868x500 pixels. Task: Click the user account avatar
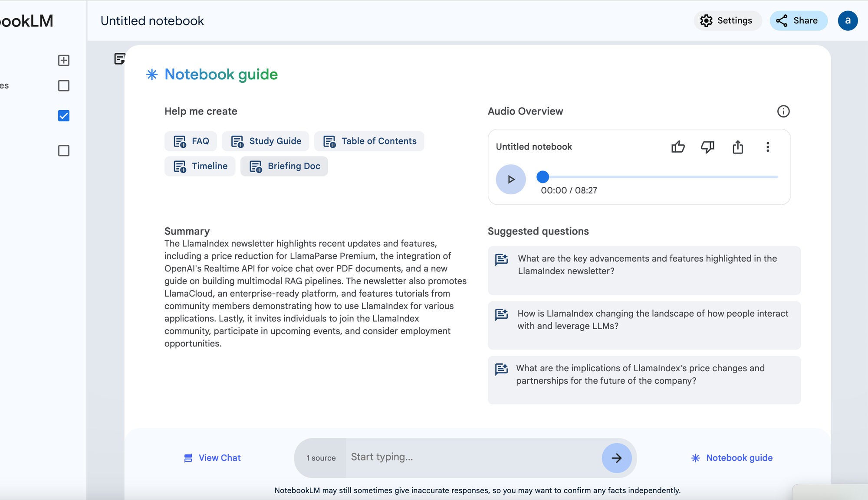point(848,21)
